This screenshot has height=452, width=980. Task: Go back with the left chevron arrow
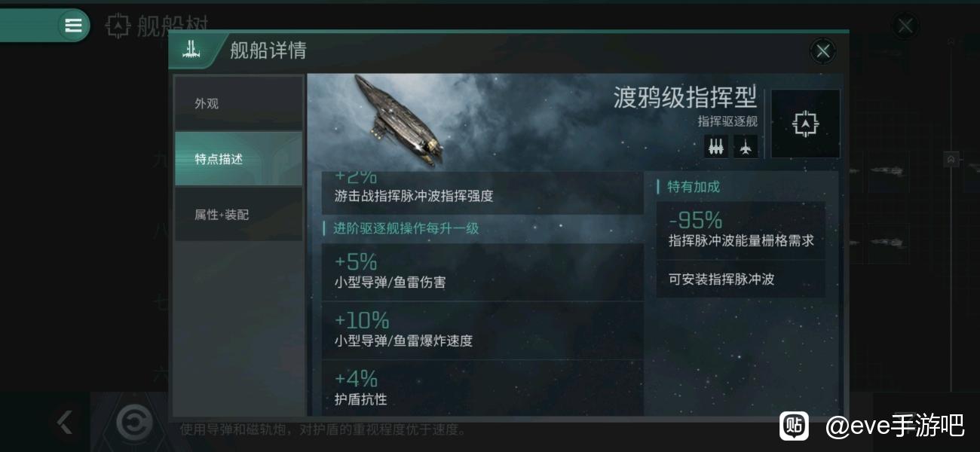click(x=65, y=423)
